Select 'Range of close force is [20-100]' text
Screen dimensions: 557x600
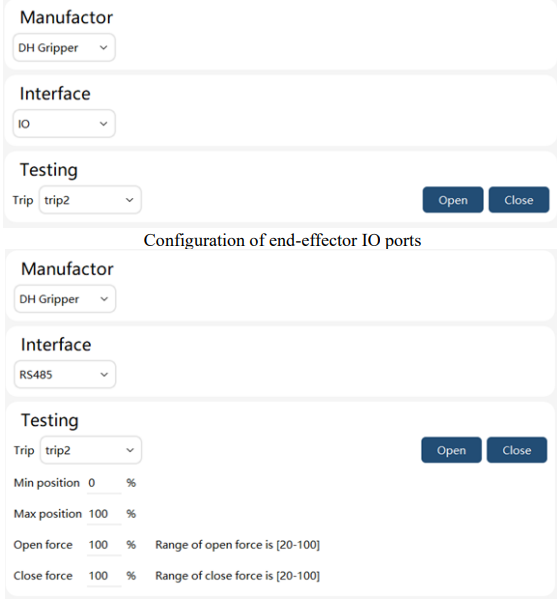click(x=238, y=576)
